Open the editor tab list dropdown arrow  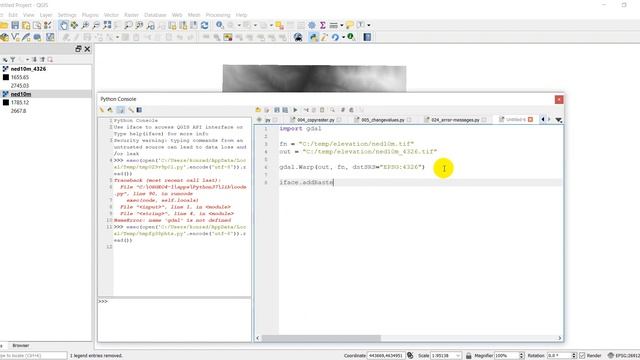click(558, 120)
